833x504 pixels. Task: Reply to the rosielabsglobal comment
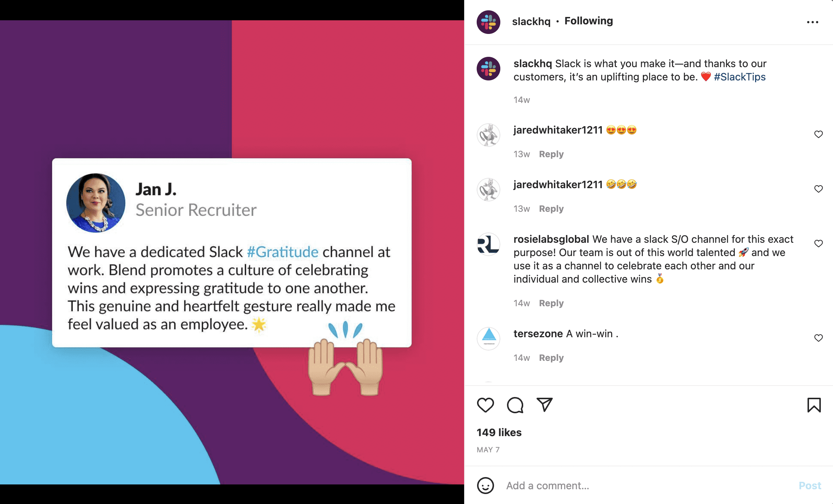click(x=551, y=303)
